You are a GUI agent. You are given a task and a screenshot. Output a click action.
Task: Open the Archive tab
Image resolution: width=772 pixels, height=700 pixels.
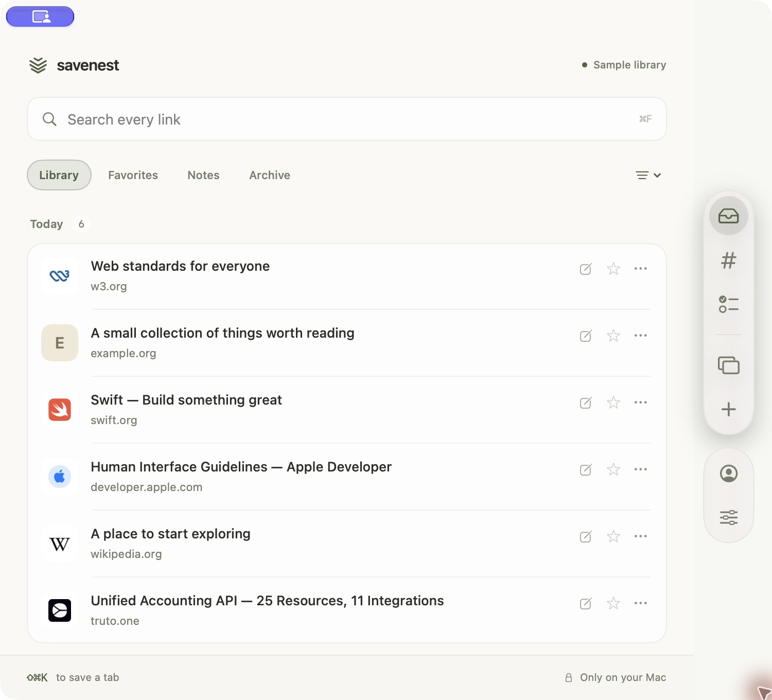coord(270,175)
